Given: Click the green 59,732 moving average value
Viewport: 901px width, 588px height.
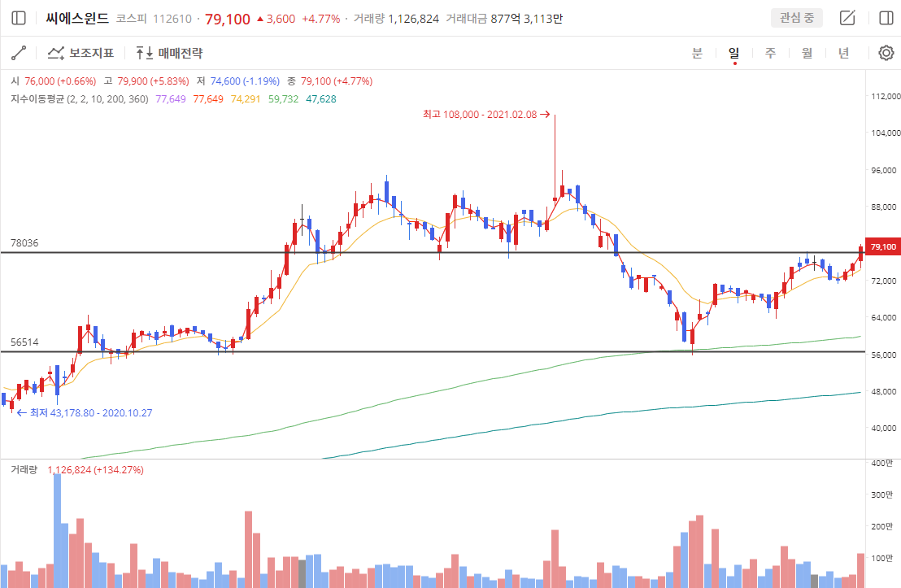Looking at the screenshot, I should 283,99.
